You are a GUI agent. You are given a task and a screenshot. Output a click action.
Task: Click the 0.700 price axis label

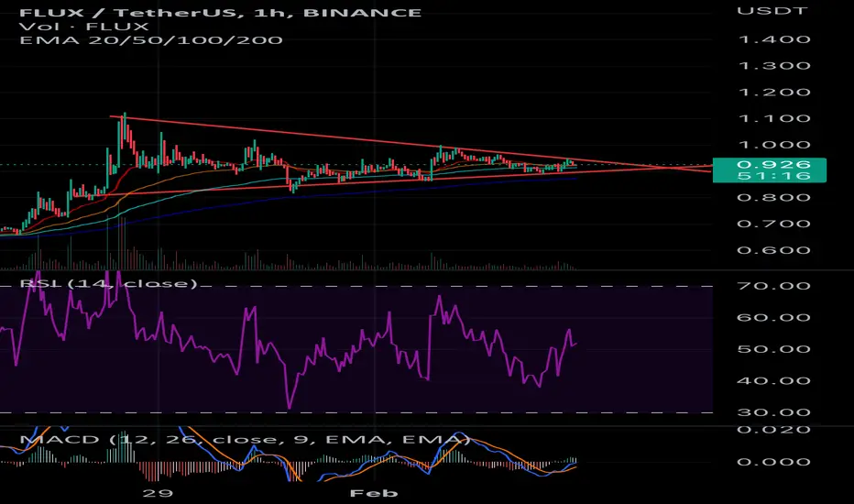click(774, 224)
